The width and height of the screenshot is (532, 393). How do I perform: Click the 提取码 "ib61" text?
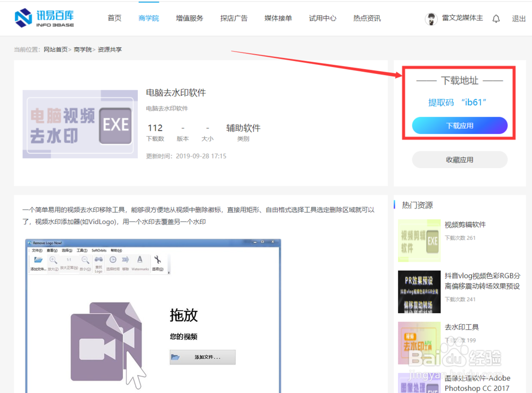tap(457, 102)
